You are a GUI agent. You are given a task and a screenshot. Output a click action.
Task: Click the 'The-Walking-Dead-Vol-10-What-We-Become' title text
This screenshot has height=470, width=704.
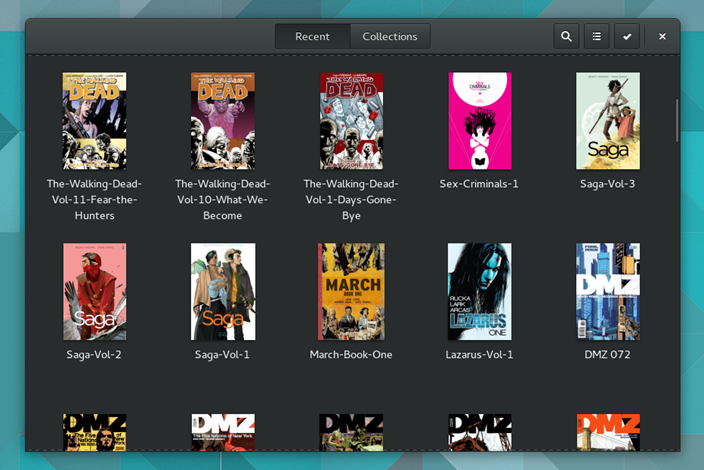point(223,200)
